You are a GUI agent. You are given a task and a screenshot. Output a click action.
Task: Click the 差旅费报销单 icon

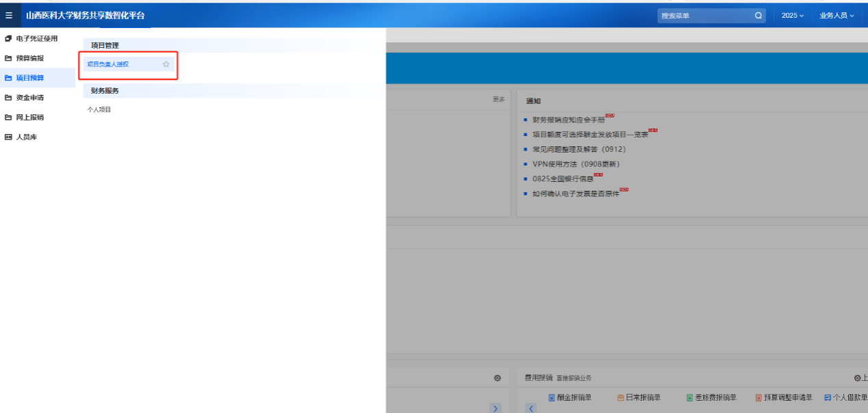tap(689, 398)
